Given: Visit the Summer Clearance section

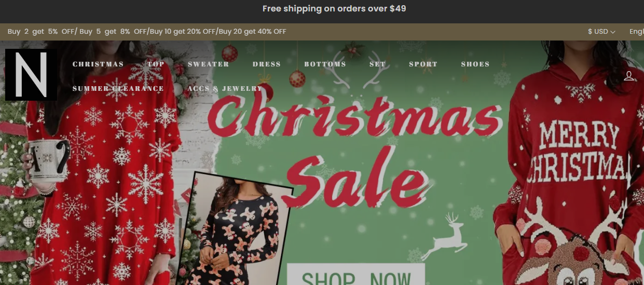Looking at the screenshot, I should [x=118, y=89].
